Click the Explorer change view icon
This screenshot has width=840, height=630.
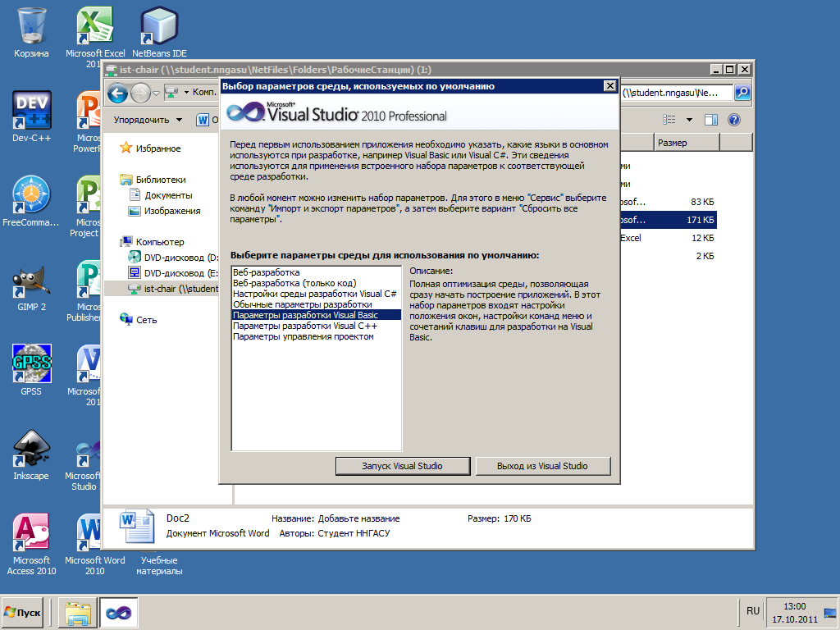click(669, 120)
